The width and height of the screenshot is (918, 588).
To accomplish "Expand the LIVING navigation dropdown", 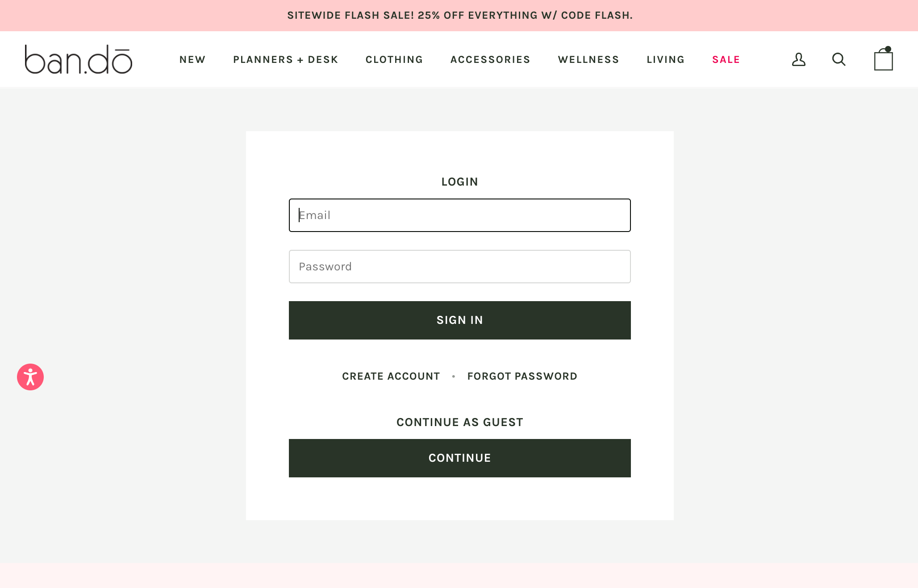I will (665, 59).
